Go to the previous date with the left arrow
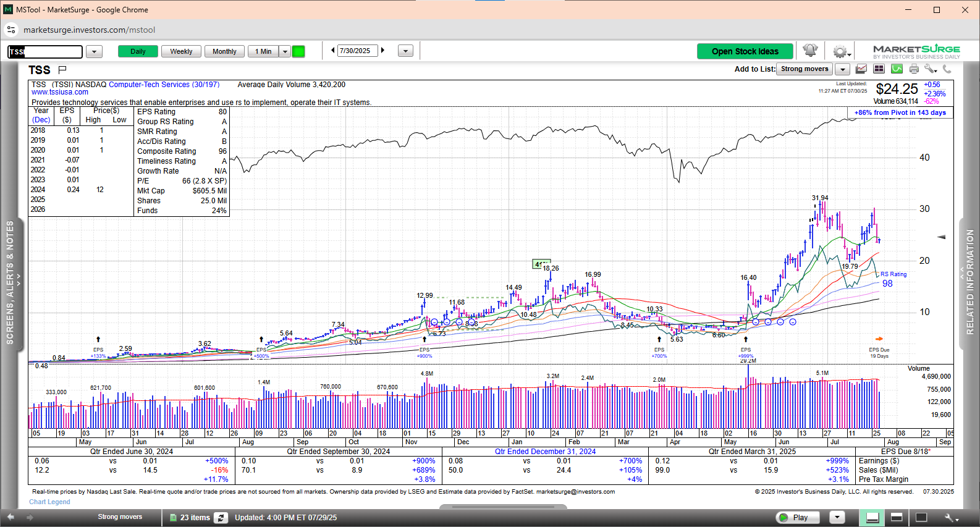This screenshot has width=980, height=527. pyautogui.click(x=333, y=51)
